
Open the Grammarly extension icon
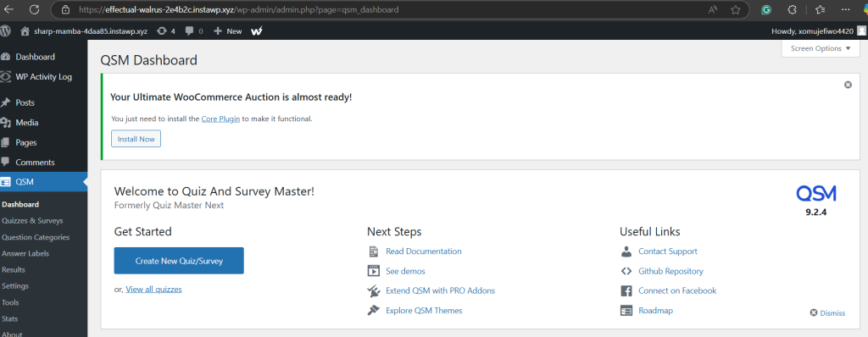pos(766,9)
